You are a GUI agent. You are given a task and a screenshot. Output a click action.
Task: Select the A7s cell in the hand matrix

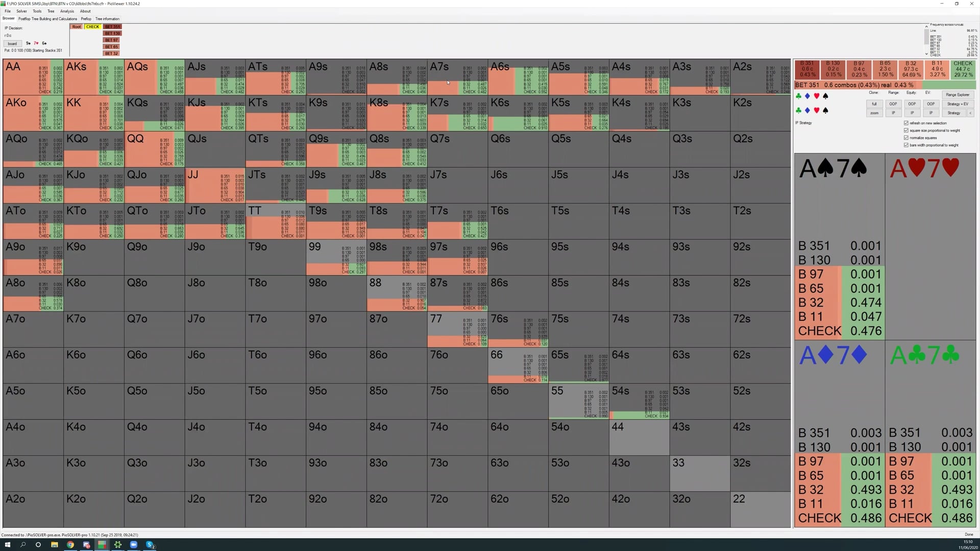pyautogui.click(x=457, y=77)
